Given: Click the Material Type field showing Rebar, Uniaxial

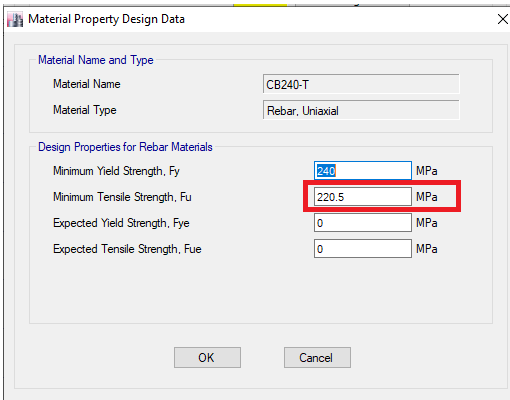Looking at the screenshot, I should [x=361, y=110].
